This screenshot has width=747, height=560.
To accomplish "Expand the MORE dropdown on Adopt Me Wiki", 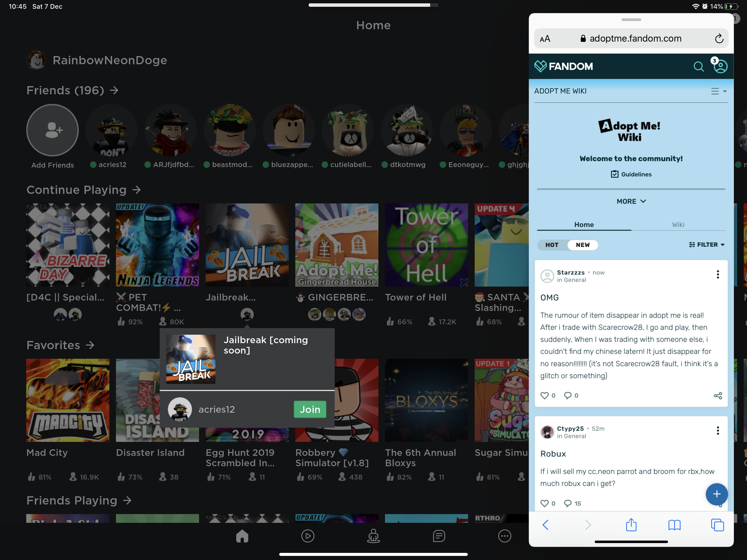I will pos(631,201).
